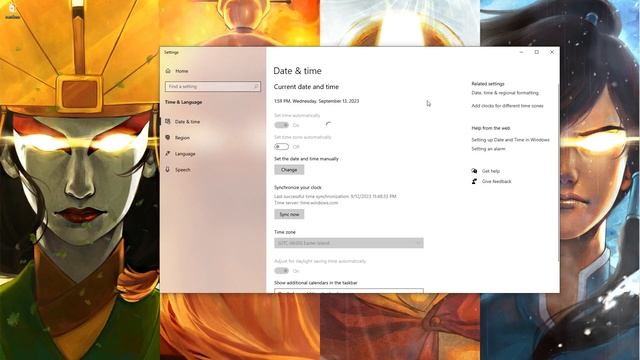
Task: Open the additional calendars dropdown
Action: [349, 291]
